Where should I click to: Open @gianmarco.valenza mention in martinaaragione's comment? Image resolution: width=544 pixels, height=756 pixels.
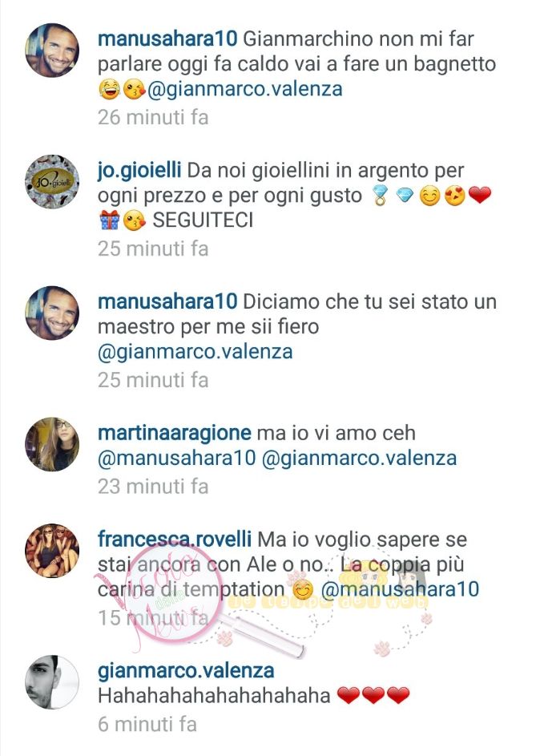pyautogui.click(x=359, y=459)
